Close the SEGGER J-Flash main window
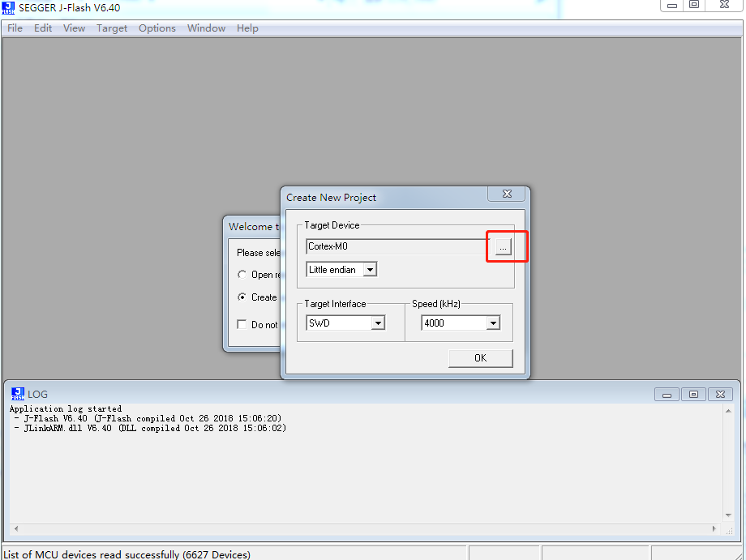The width and height of the screenshot is (746, 560). pos(724,5)
